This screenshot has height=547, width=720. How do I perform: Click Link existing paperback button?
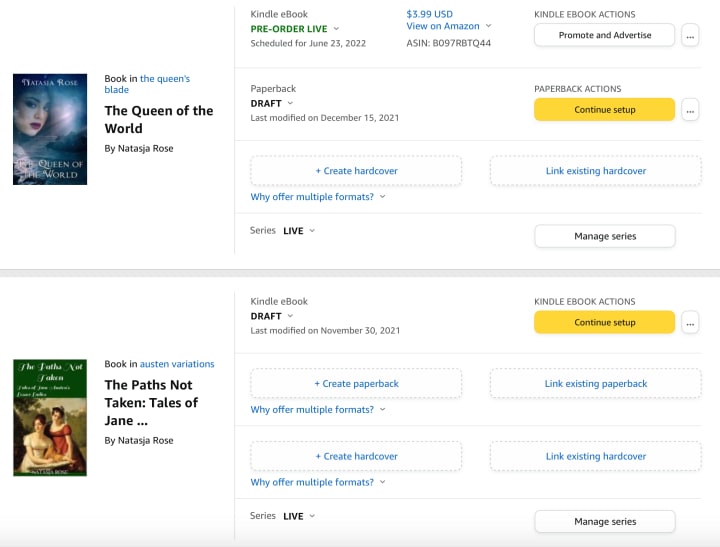pos(596,383)
